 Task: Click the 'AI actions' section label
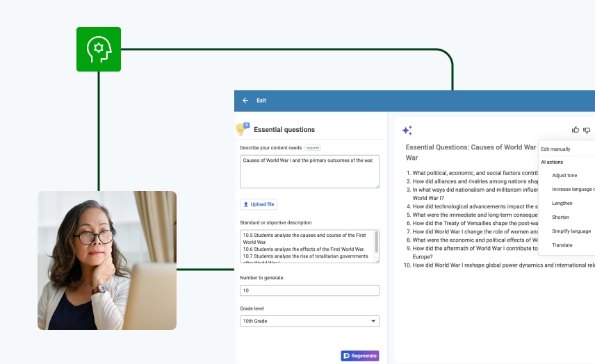click(552, 162)
